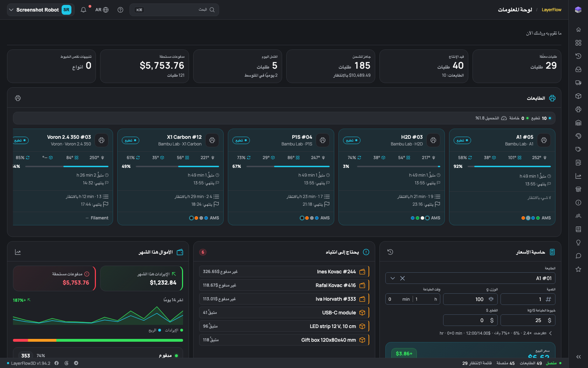Open the inbox icon in the sidebar
588x368 pixels.
pyautogui.click(x=578, y=69)
